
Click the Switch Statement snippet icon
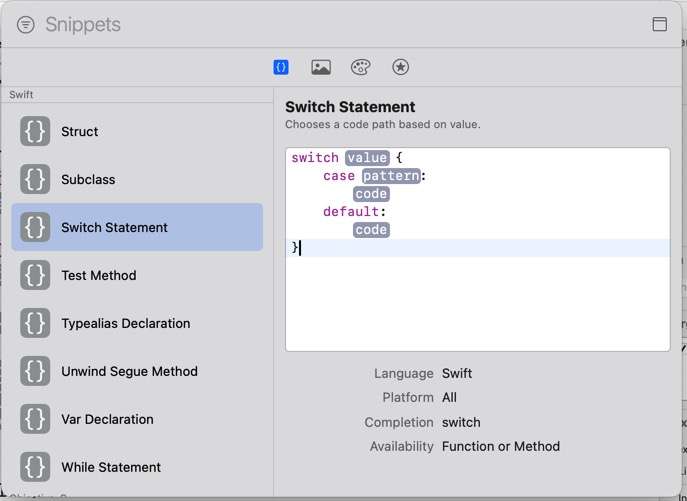[35, 227]
